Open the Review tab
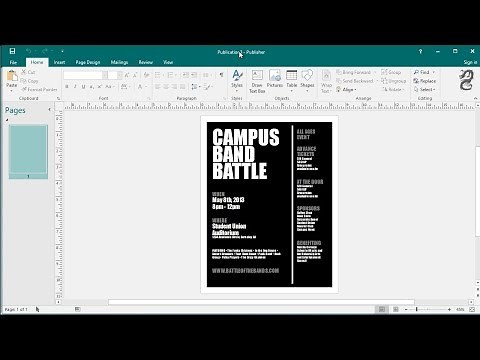 coord(146,62)
